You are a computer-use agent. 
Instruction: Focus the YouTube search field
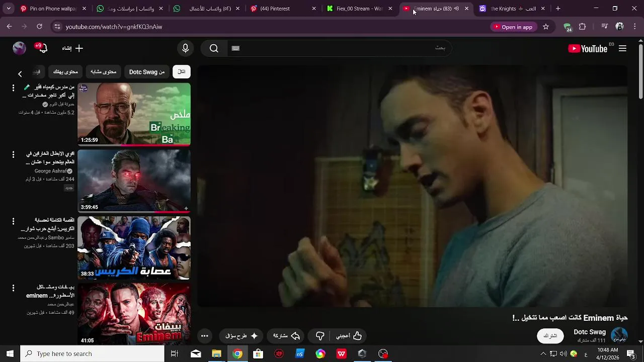[x=340, y=48]
